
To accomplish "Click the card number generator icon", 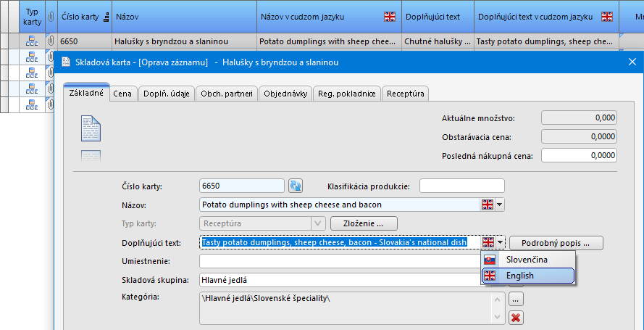I will [296, 186].
